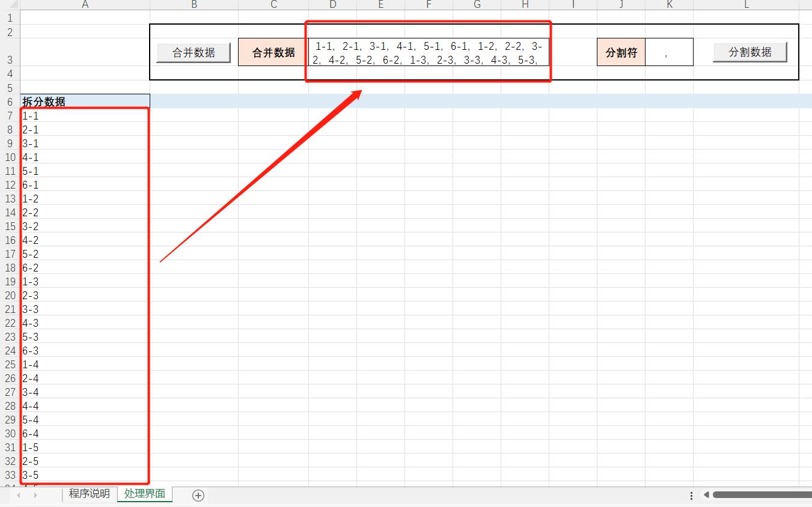Click the next-sheet navigation arrow

coord(36,495)
